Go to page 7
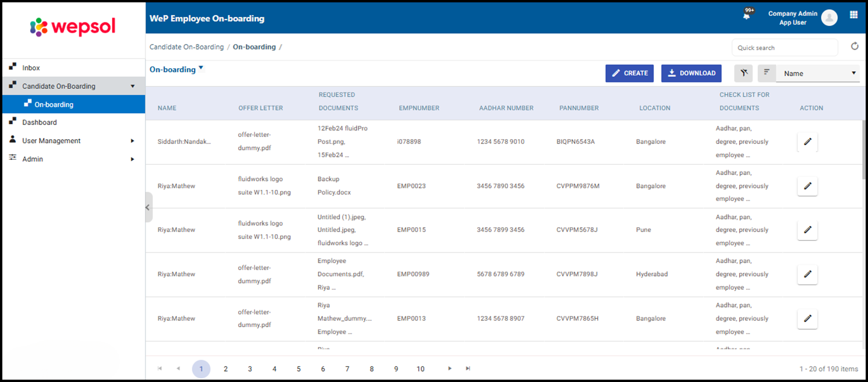 pos(347,369)
